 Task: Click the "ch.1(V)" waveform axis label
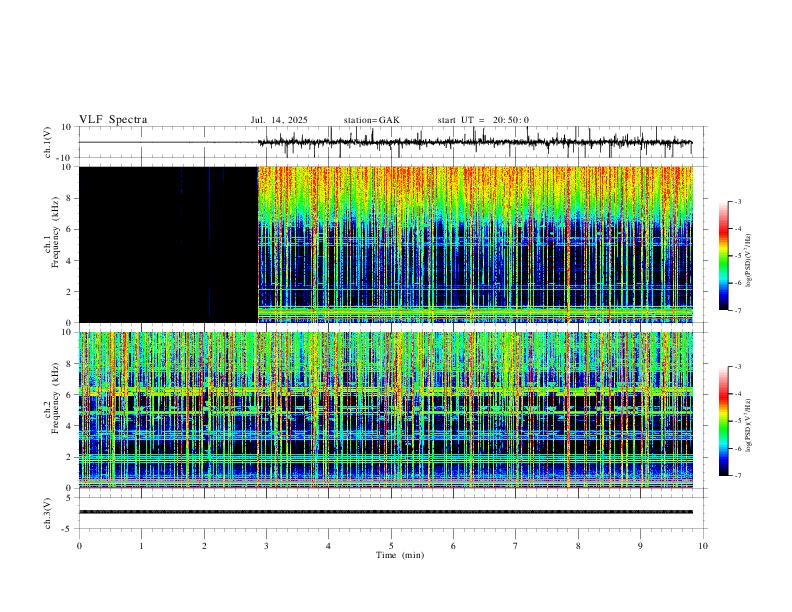[48, 142]
